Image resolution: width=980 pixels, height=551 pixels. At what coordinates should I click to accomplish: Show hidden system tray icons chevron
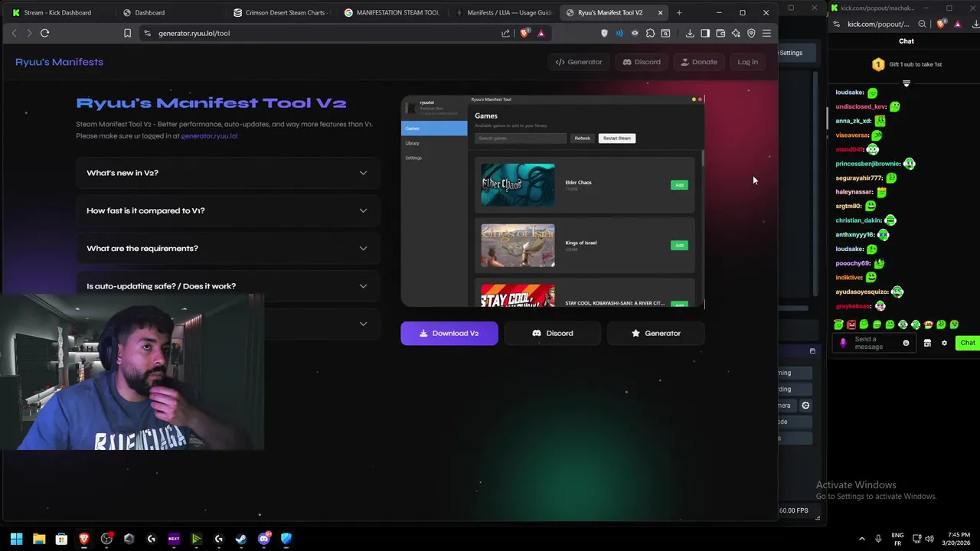[x=861, y=539]
